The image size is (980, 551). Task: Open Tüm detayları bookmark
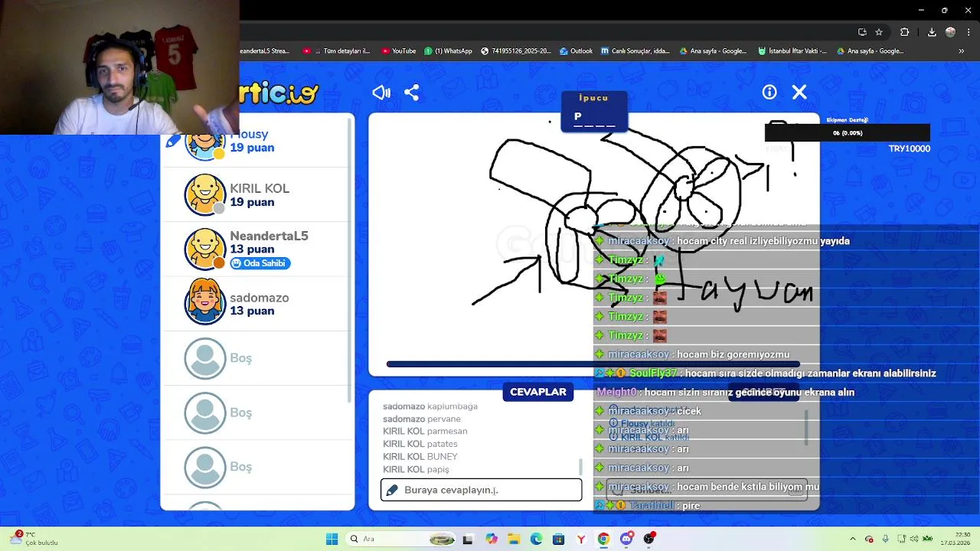point(336,51)
